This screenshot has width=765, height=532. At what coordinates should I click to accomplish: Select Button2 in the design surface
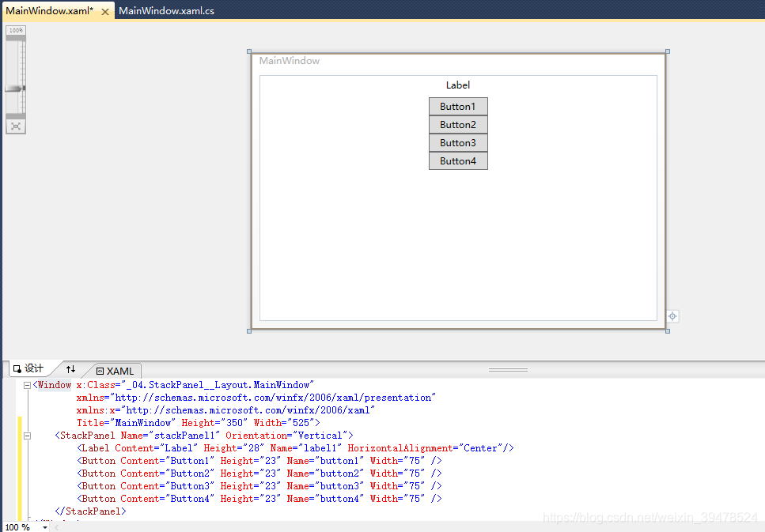click(x=458, y=124)
